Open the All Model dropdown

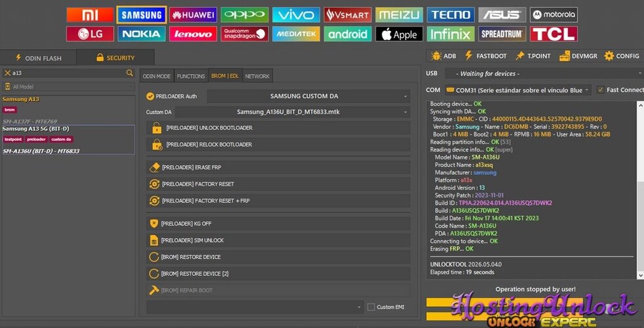68,87
